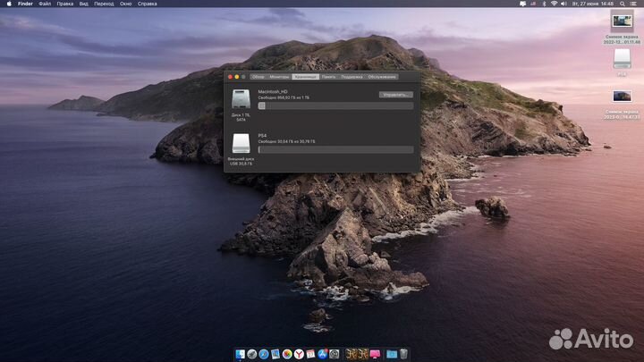Open the blue folder stack in Dock

click(392, 354)
